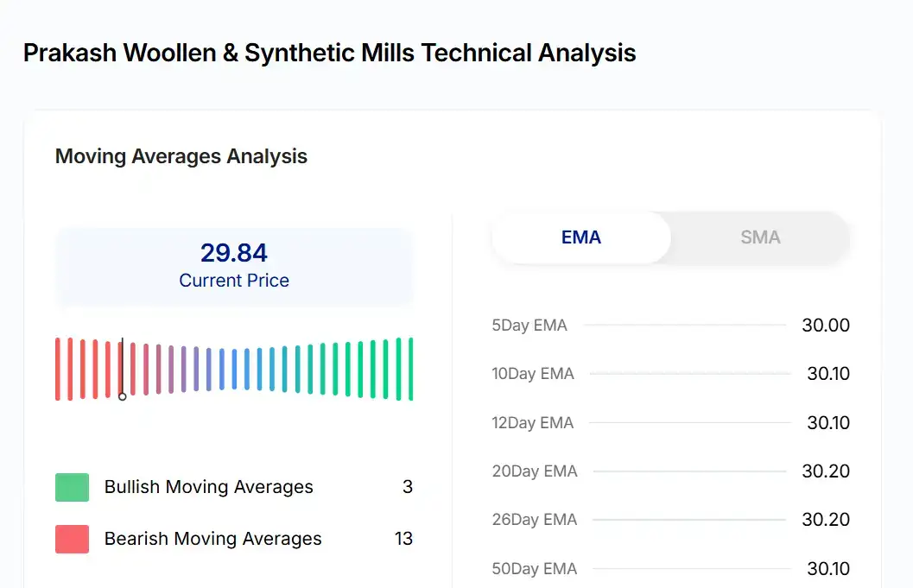Select the Bearish Moving Averages label

click(212, 539)
